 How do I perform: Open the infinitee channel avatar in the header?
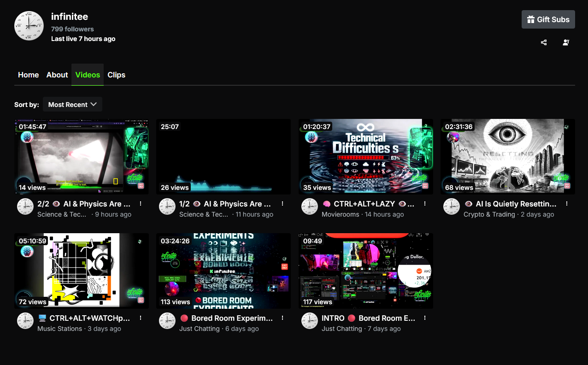[x=29, y=26]
